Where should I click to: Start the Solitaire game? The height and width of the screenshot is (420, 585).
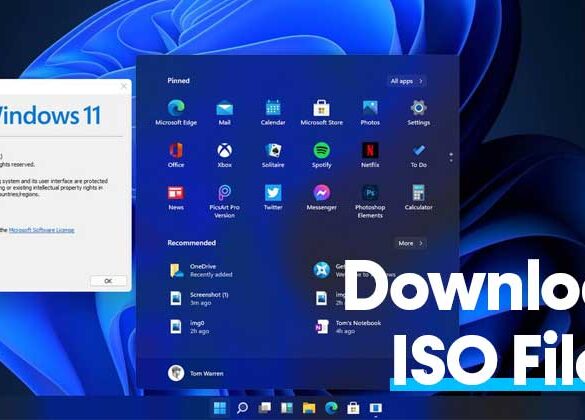click(273, 155)
